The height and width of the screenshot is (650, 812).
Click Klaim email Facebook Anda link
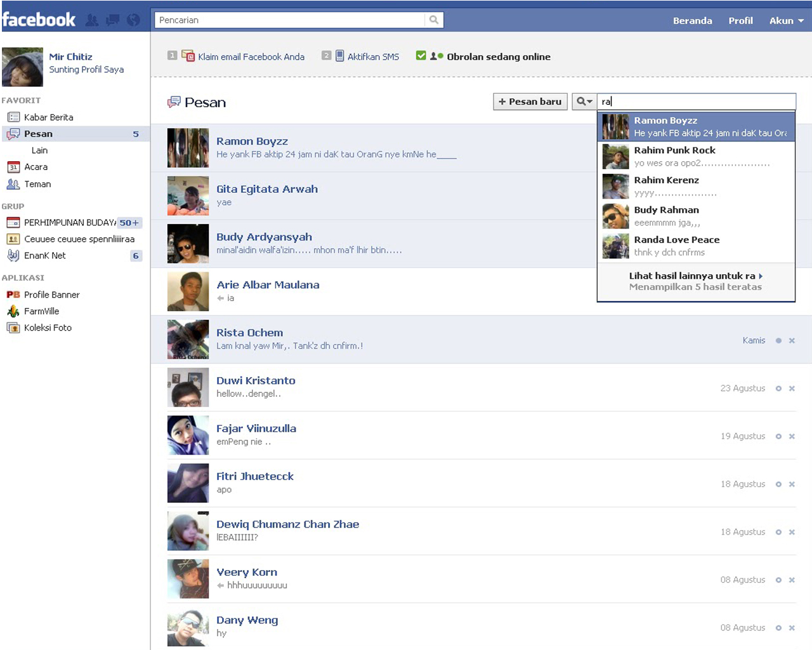click(251, 56)
